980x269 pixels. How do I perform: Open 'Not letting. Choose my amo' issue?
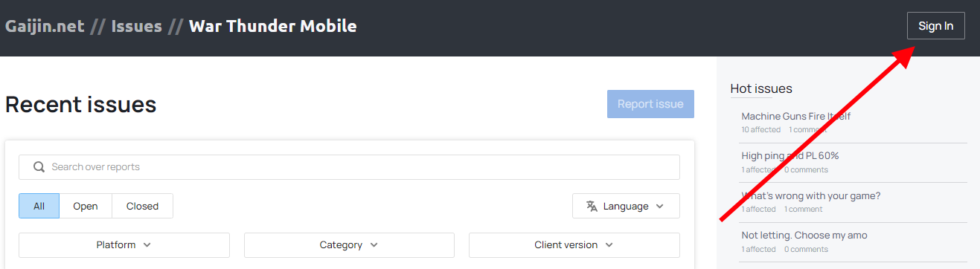[x=804, y=236]
